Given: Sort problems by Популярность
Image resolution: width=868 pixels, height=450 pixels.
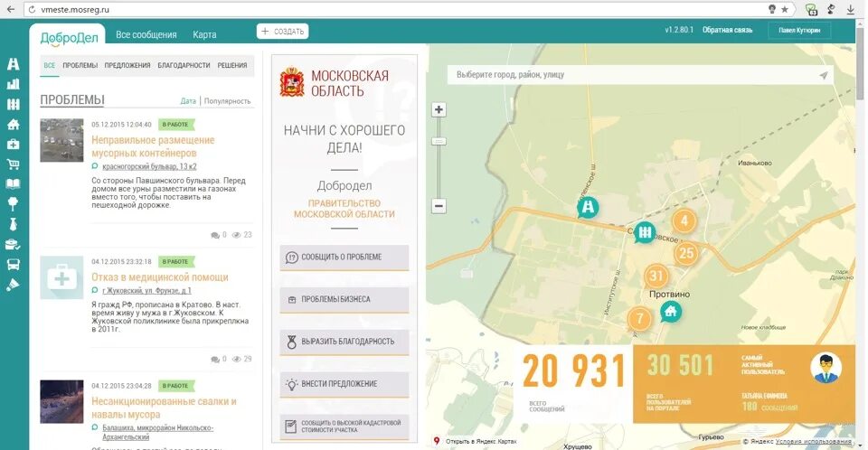Looking at the screenshot, I should click(227, 101).
